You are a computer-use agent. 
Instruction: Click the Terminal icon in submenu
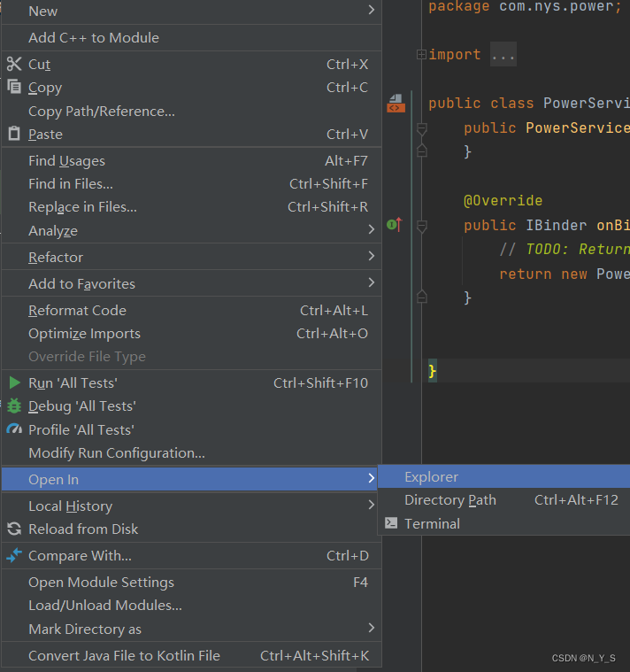coord(391,523)
